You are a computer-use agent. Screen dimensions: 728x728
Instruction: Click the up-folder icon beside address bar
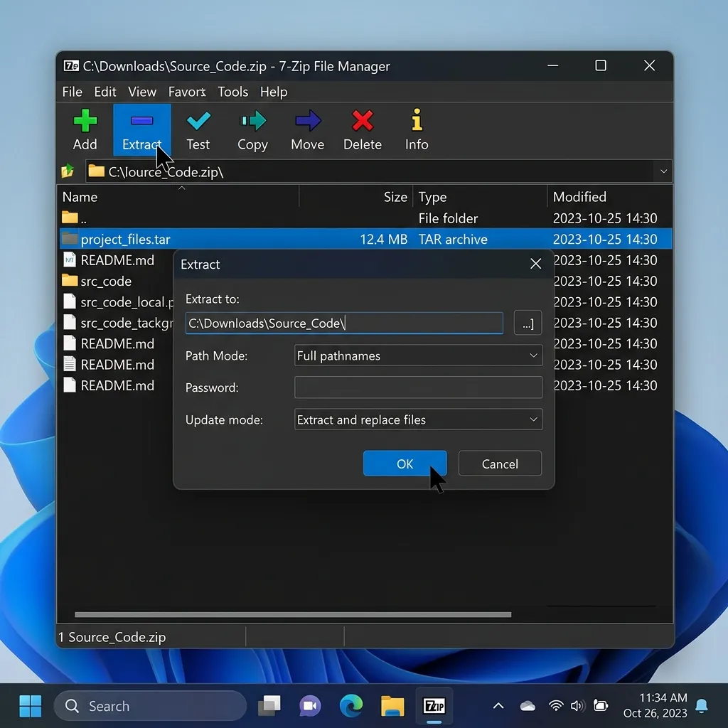(68, 171)
